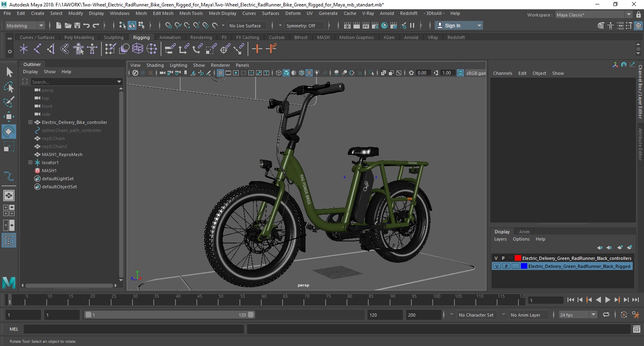Activate the Lasso select tool
The image size is (644, 346).
click(9, 87)
